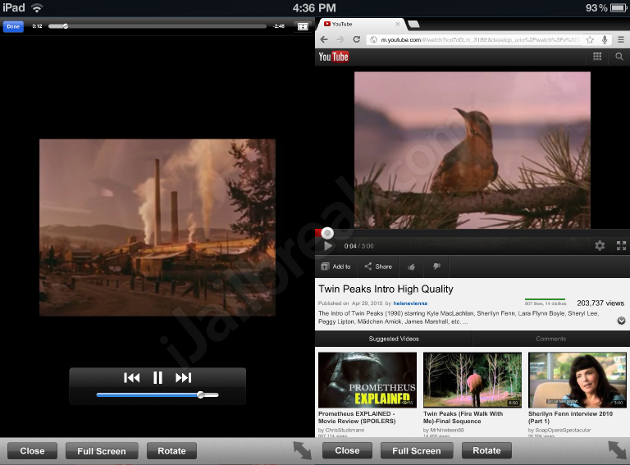This screenshot has height=465, width=630.
Task: Click the bird video frame on YouTube
Action: (x=472, y=150)
